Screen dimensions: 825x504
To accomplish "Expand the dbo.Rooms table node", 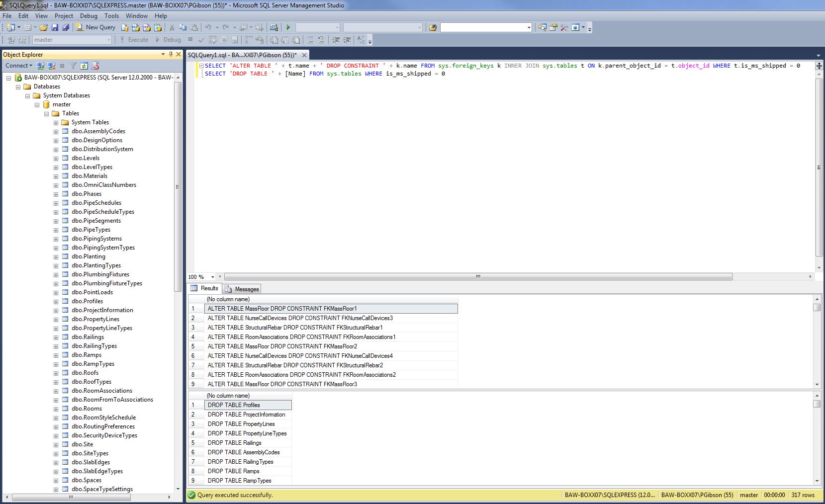I will point(56,409).
